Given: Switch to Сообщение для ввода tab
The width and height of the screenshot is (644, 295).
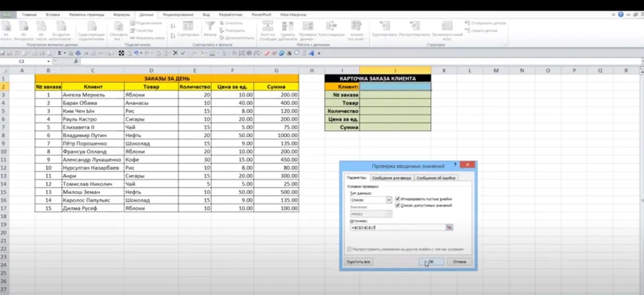Looking at the screenshot, I should tap(392, 178).
